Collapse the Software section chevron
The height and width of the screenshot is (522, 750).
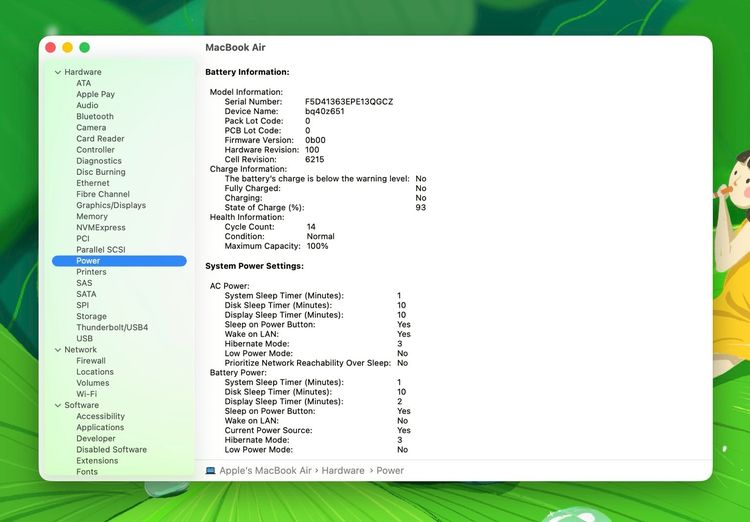(x=58, y=405)
